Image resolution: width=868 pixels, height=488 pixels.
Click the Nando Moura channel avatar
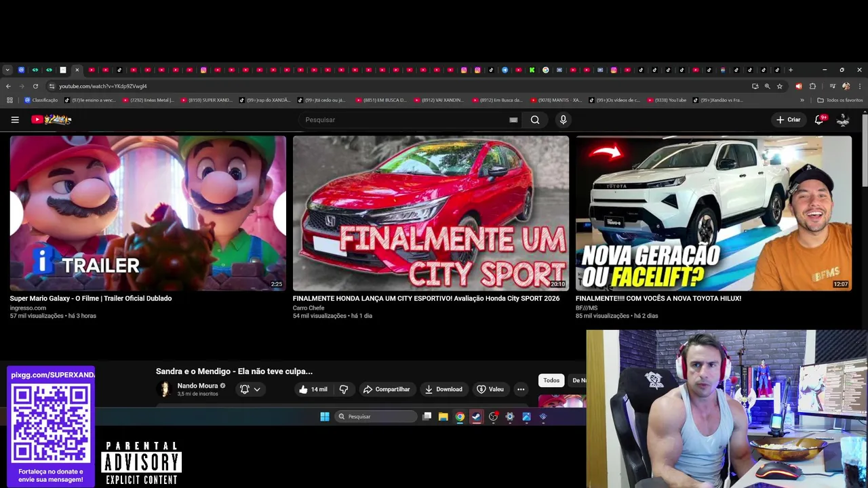point(164,389)
